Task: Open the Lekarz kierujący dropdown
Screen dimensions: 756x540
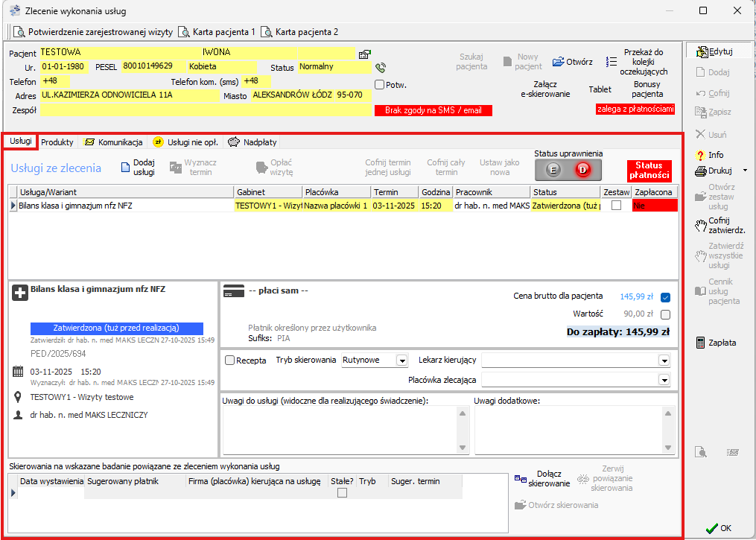Action: point(664,360)
